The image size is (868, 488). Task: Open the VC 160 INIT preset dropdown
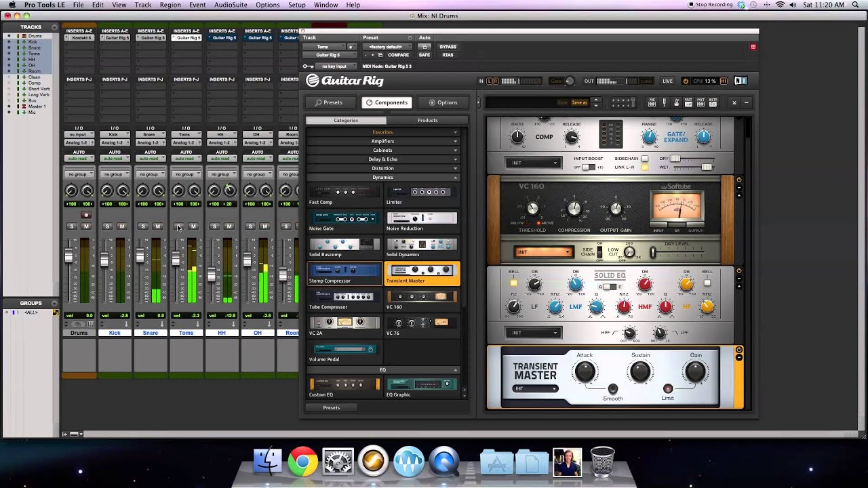[x=544, y=252]
